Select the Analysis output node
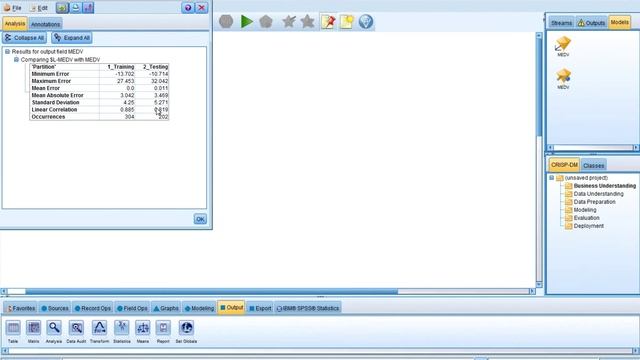The image size is (640, 360). point(54,331)
